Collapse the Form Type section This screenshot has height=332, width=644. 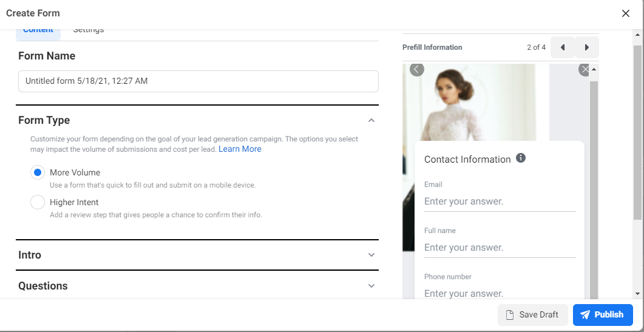pyautogui.click(x=371, y=120)
